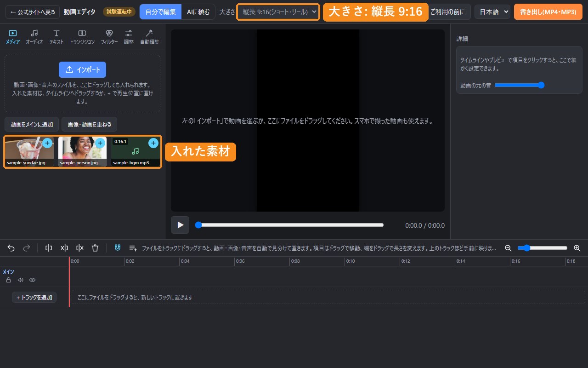Image resolution: width=588 pixels, height=368 pixels.
Task: Trim the clip end with the right-trim icon
Action: pos(79,248)
